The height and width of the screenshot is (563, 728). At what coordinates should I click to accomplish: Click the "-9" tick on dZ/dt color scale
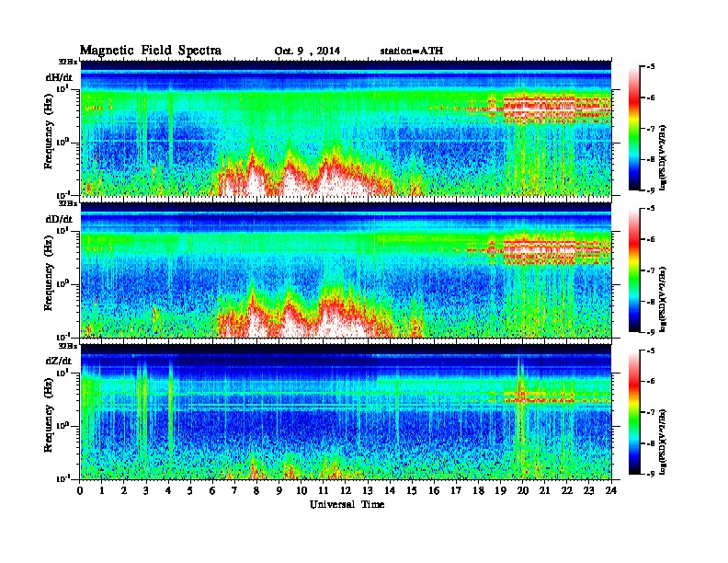(651, 474)
